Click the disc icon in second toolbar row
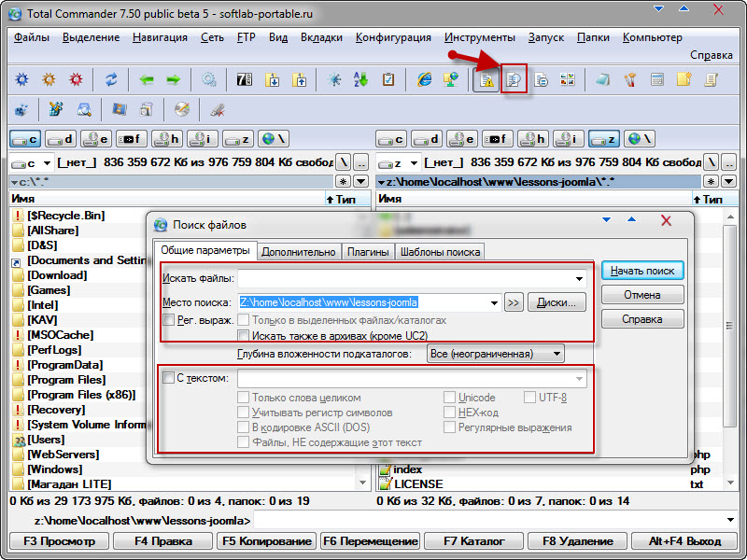Viewport: 747px width, 560px height. coord(181,110)
